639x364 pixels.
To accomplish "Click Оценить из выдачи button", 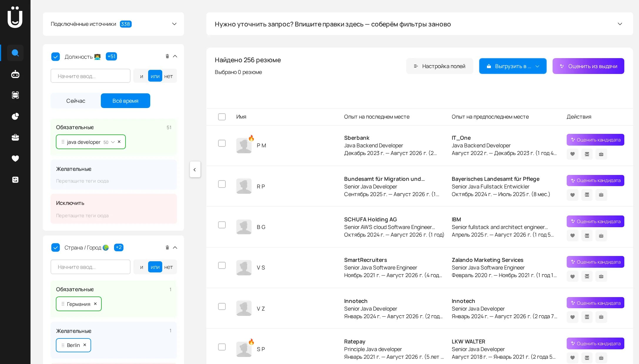I will click(588, 66).
